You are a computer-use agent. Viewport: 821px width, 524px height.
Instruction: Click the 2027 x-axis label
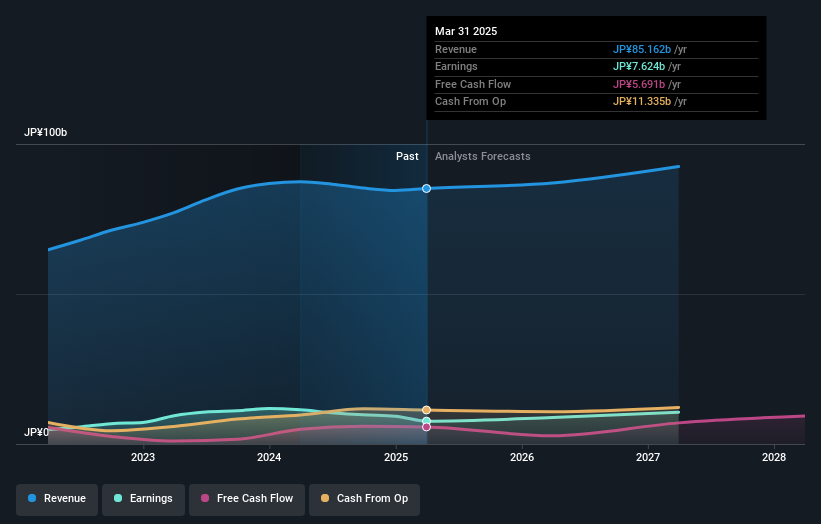coord(648,457)
